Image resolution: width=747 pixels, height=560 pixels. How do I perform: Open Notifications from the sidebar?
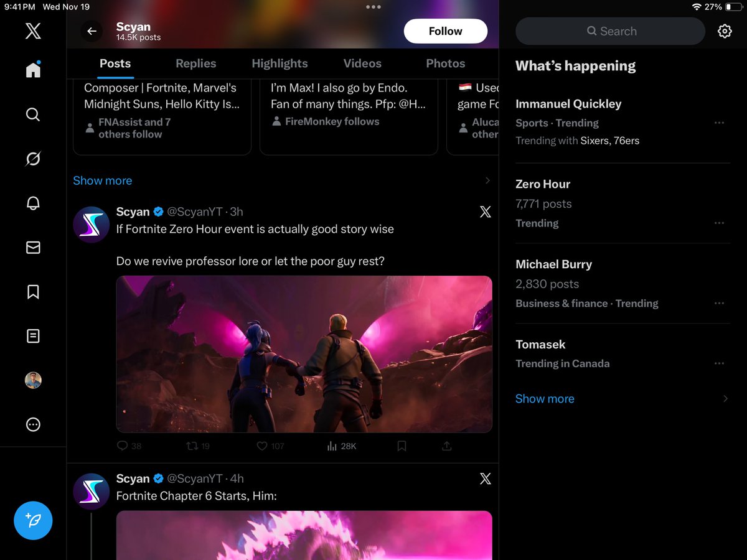click(33, 203)
